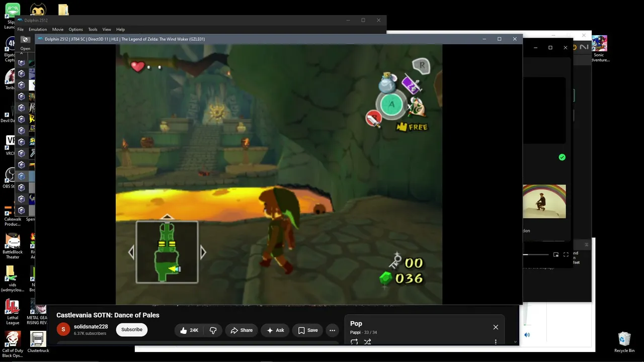The width and height of the screenshot is (644, 362).
Task: Click the up arrow above the dungeon map
Action: pos(167,217)
